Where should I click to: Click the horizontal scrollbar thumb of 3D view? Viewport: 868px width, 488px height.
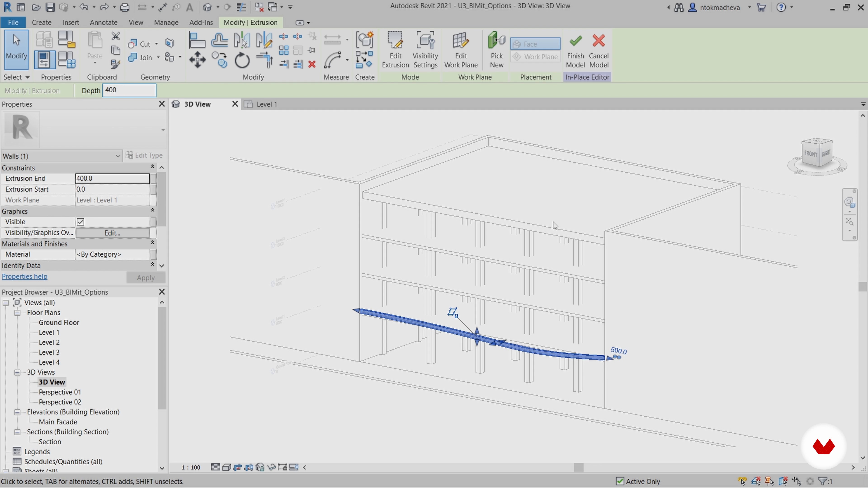579,467
